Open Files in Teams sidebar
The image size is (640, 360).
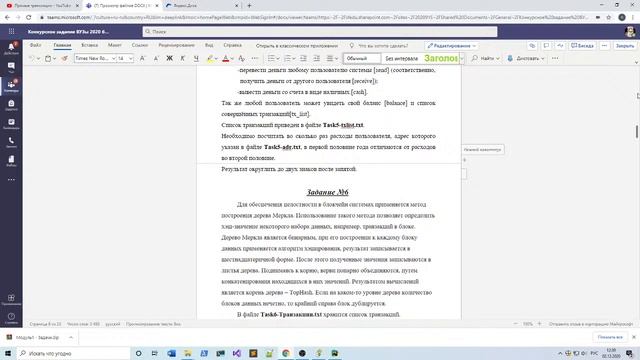[11, 161]
